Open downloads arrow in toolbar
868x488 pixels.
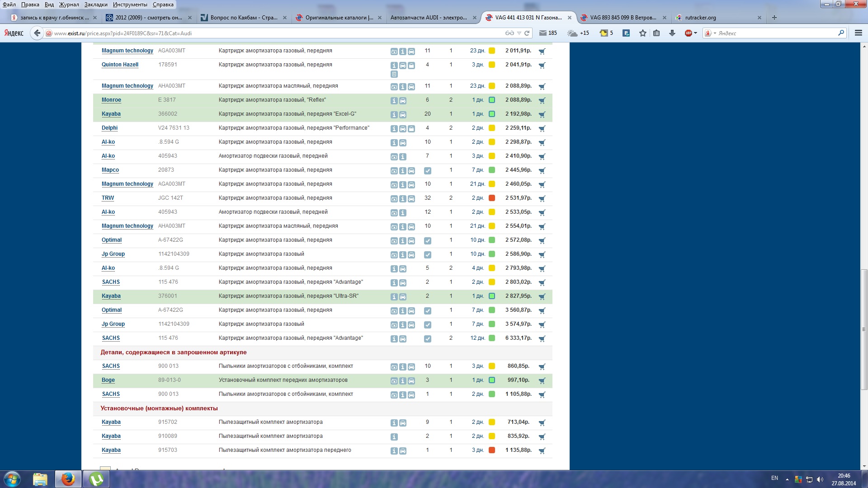672,33
